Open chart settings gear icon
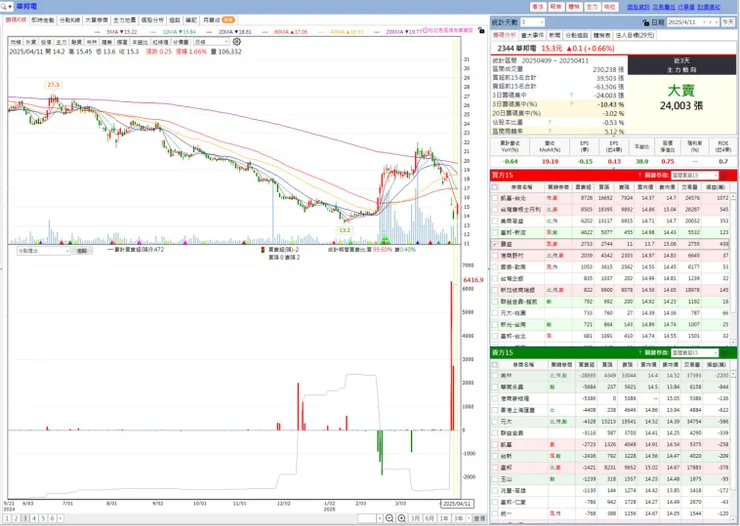 [236, 42]
